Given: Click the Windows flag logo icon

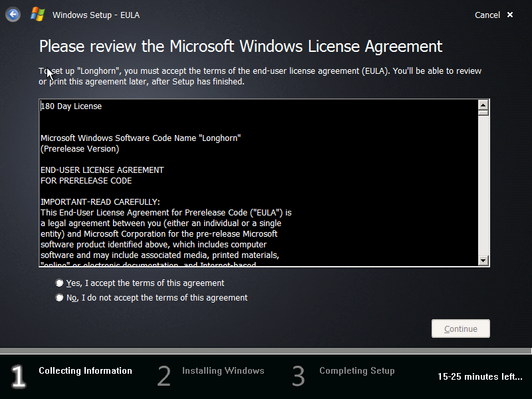Looking at the screenshot, I should point(37,13).
